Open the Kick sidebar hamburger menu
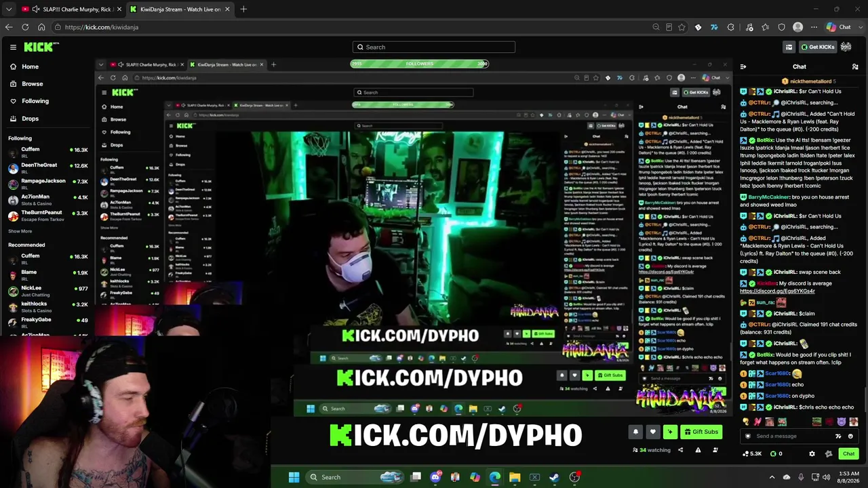This screenshot has height=488, width=868. (13, 47)
